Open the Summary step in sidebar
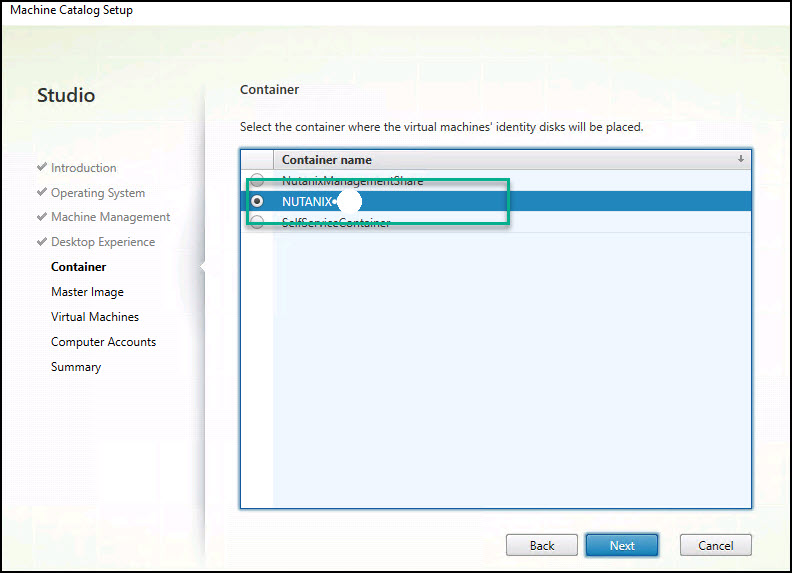Image resolution: width=792 pixels, height=573 pixels. 76,367
